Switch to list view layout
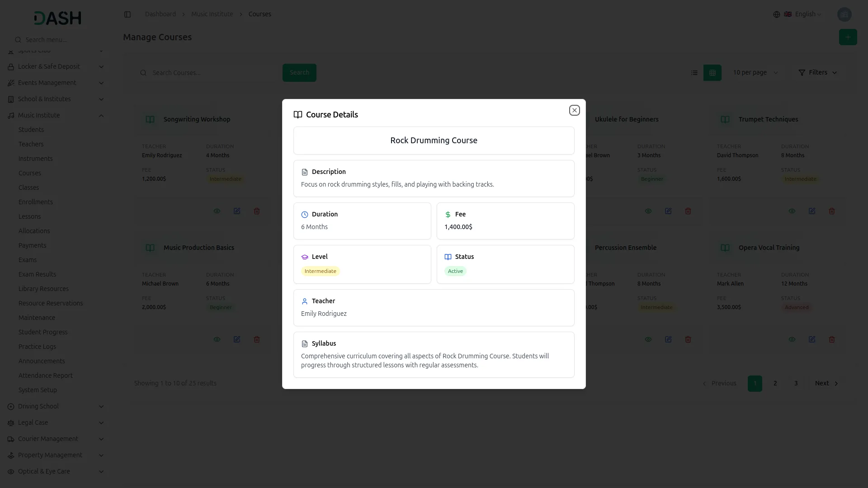This screenshot has width=868, height=488. 694,73
